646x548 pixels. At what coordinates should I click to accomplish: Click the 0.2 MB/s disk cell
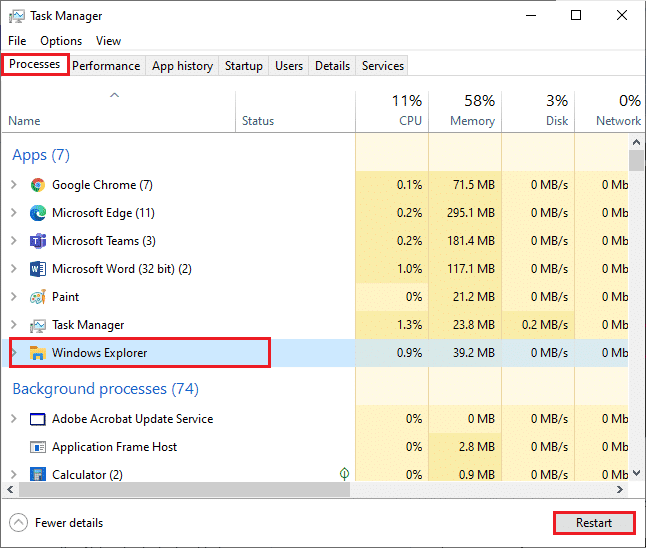538,325
